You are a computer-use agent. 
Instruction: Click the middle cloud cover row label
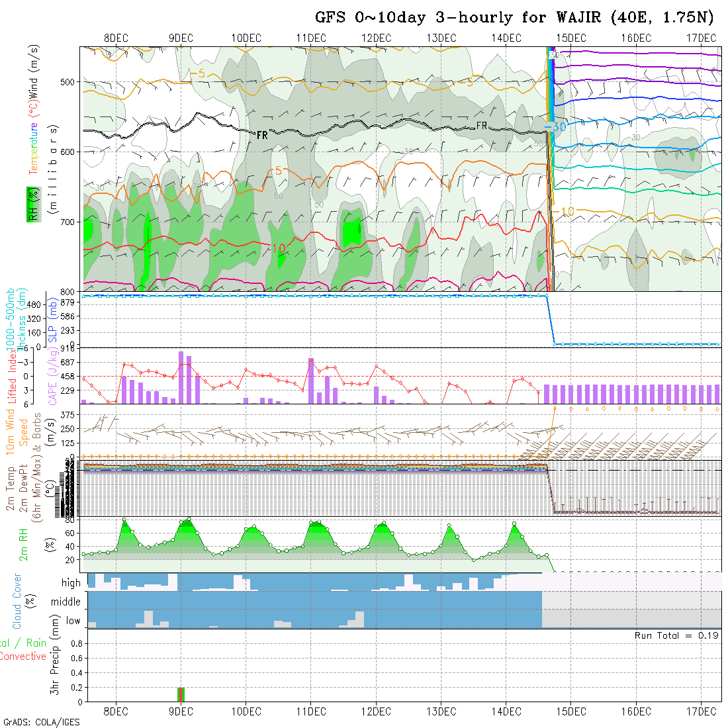click(66, 602)
